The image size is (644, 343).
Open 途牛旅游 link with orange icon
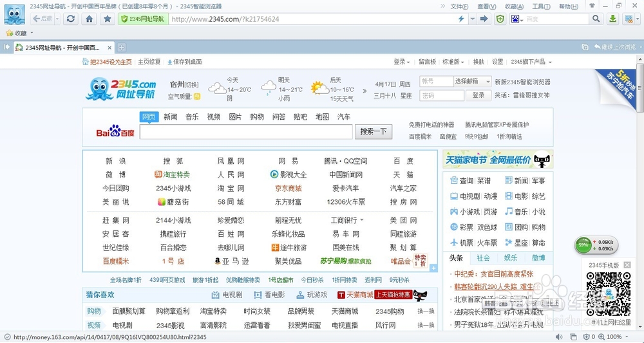(289, 248)
